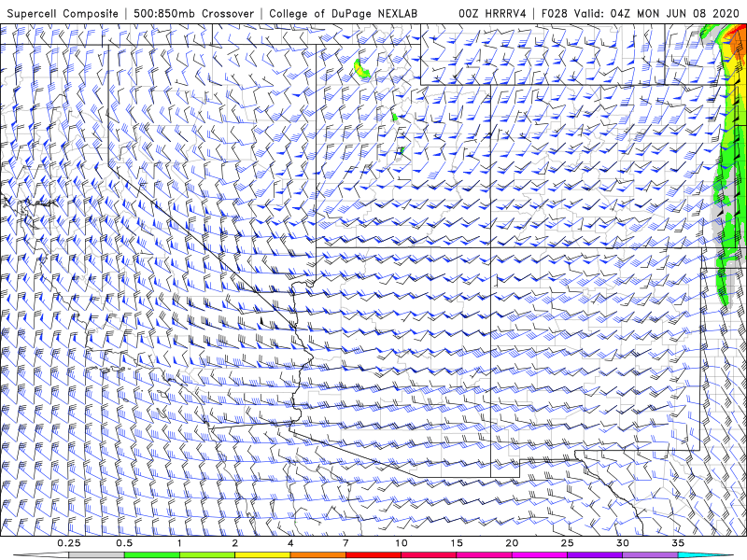Select the legend value 7
747x560 pixels.
(345, 543)
